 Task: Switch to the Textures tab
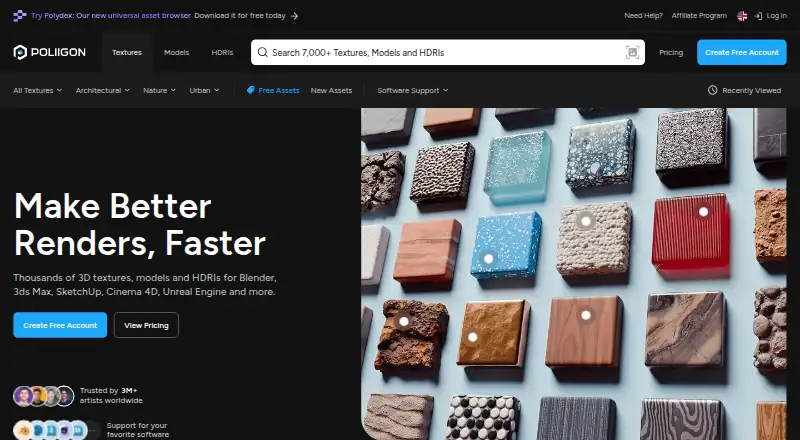coord(127,52)
